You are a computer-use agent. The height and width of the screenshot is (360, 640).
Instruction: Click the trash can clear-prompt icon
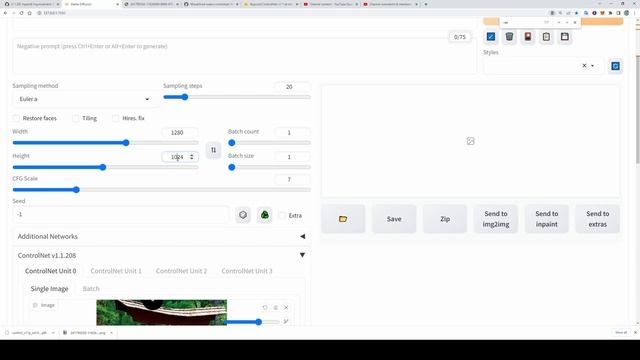(x=509, y=37)
